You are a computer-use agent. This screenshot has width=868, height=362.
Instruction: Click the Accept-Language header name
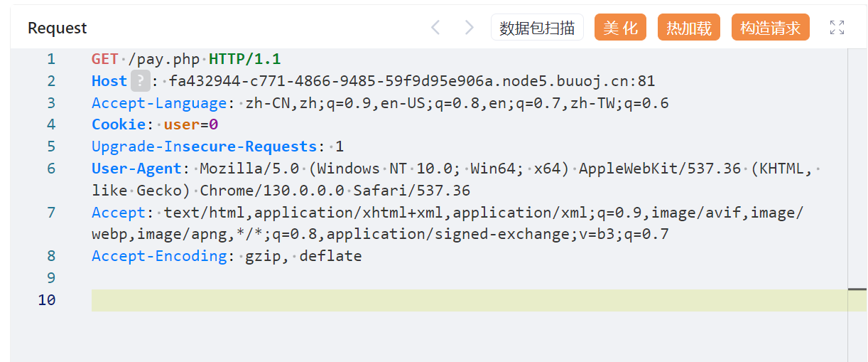pyautogui.click(x=158, y=103)
